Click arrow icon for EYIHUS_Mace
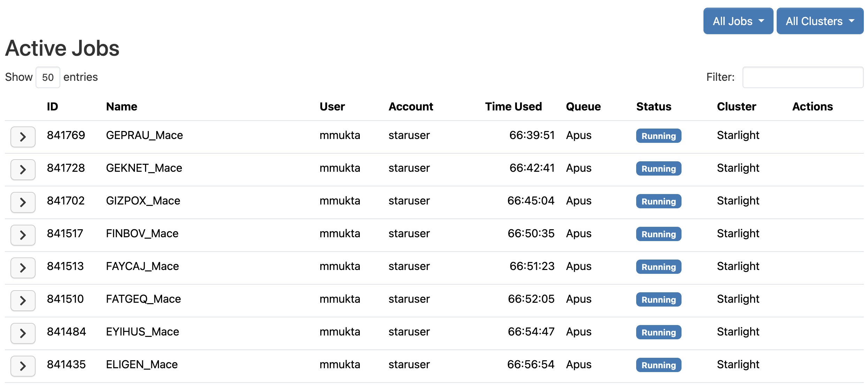868x386 pixels. point(23,333)
